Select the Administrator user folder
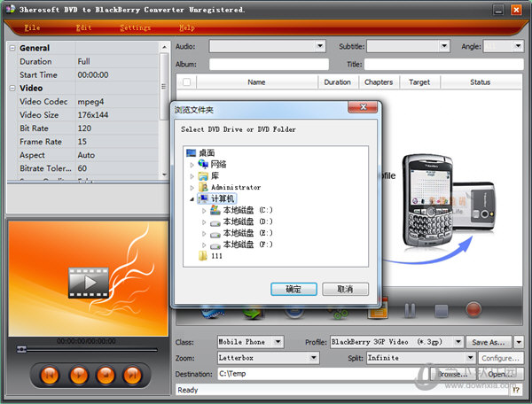 click(x=230, y=188)
